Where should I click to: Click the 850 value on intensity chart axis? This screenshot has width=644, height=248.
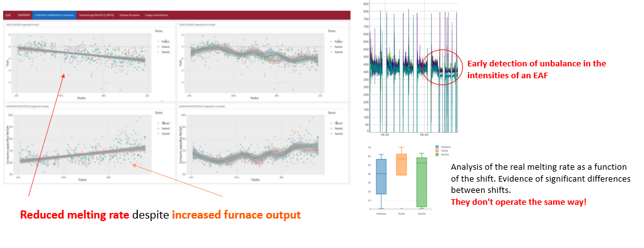point(366,3)
